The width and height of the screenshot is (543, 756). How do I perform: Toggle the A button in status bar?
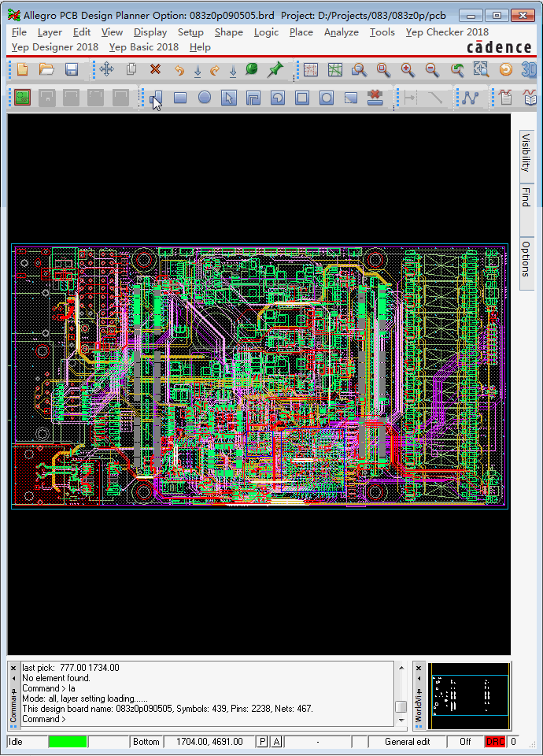pos(276,742)
